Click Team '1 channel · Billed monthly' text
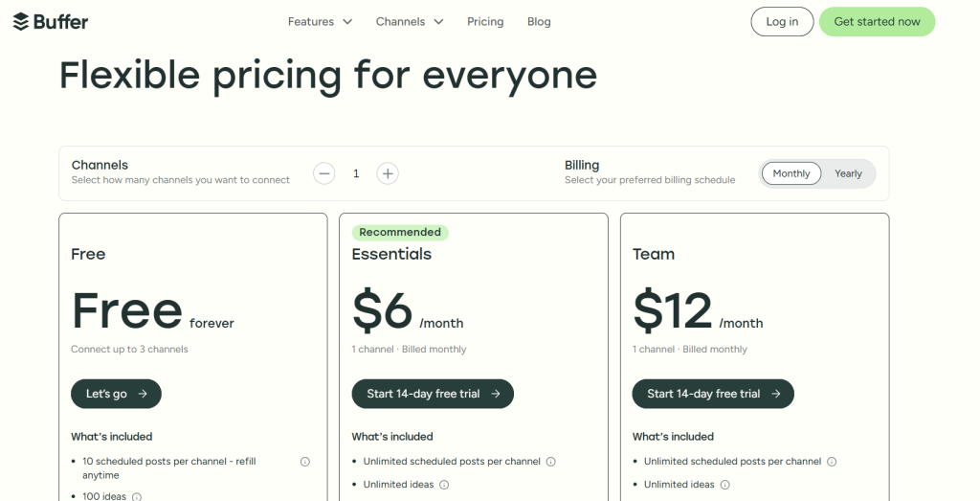The image size is (980, 501). coord(689,350)
